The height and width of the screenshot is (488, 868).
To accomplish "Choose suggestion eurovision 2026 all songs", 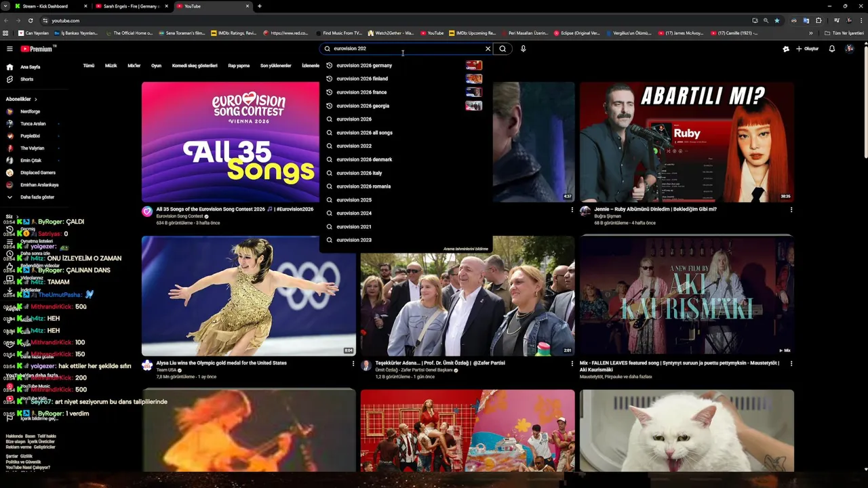I will pos(406,133).
